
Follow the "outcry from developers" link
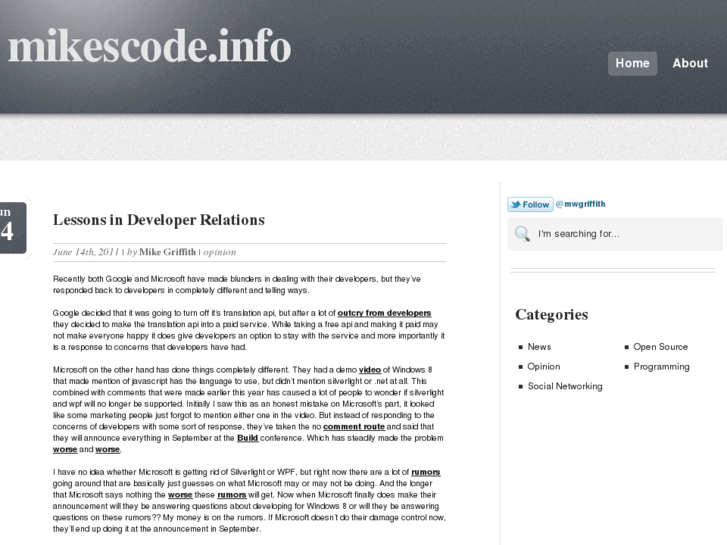384,313
